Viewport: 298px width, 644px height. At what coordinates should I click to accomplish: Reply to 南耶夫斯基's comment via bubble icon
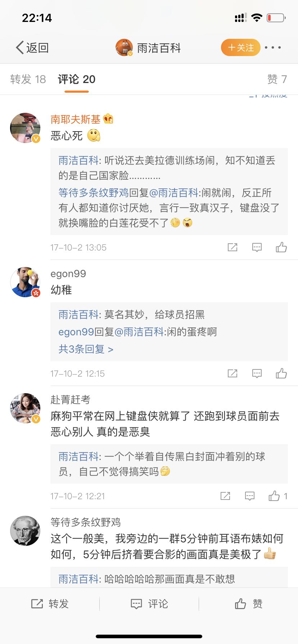257,247
